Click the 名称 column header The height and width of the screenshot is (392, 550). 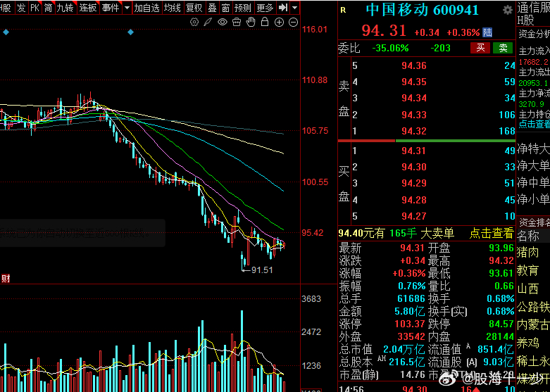528,236
